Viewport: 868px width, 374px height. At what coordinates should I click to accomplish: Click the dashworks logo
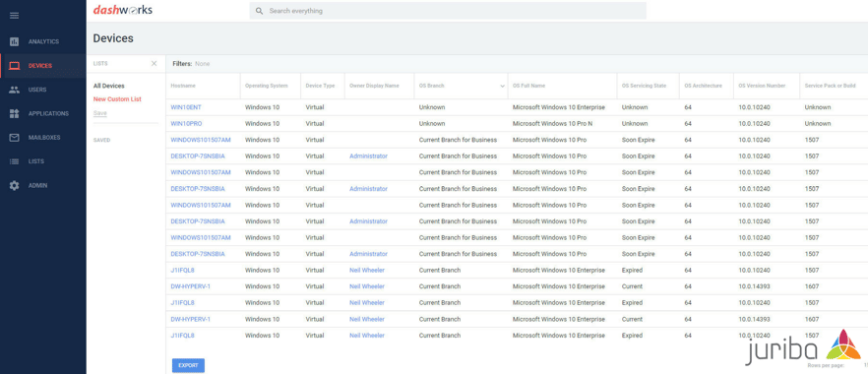click(122, 10)
